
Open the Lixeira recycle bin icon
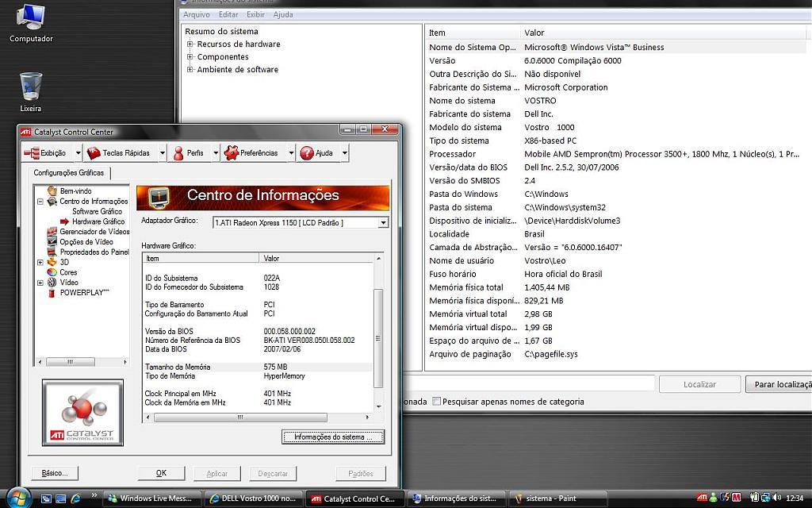[31, 92]
